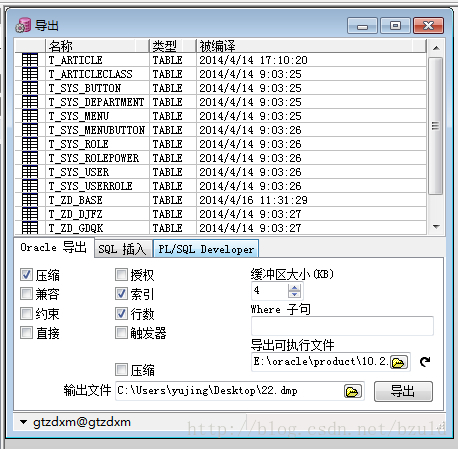Increase buffer size with up arrow
Image resolution: width=458 pixels, height=449 pixels.
294,288
